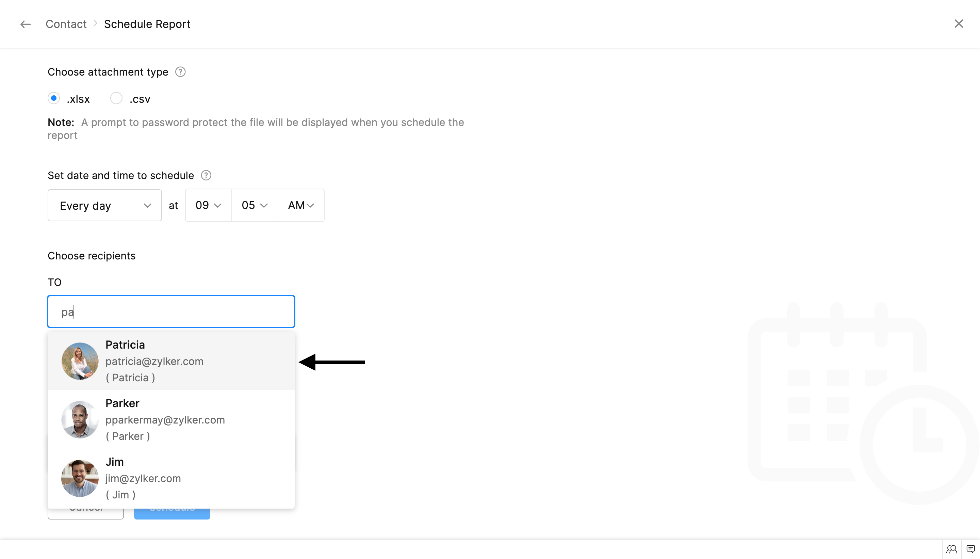Open the AM/PM dropdown
This screenshot has width=980, height=559.
(x=301, y=205)
